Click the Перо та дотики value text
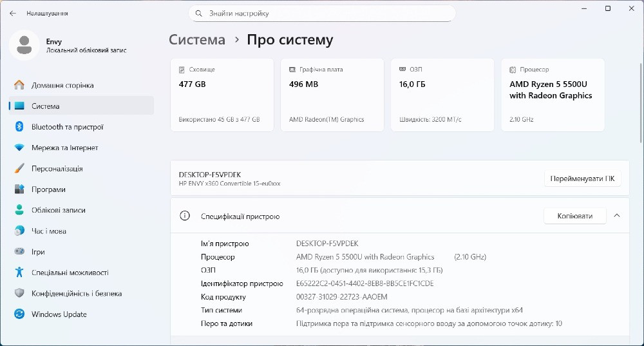644x346 pixels. pyautogui.click(x=429, y=323)
